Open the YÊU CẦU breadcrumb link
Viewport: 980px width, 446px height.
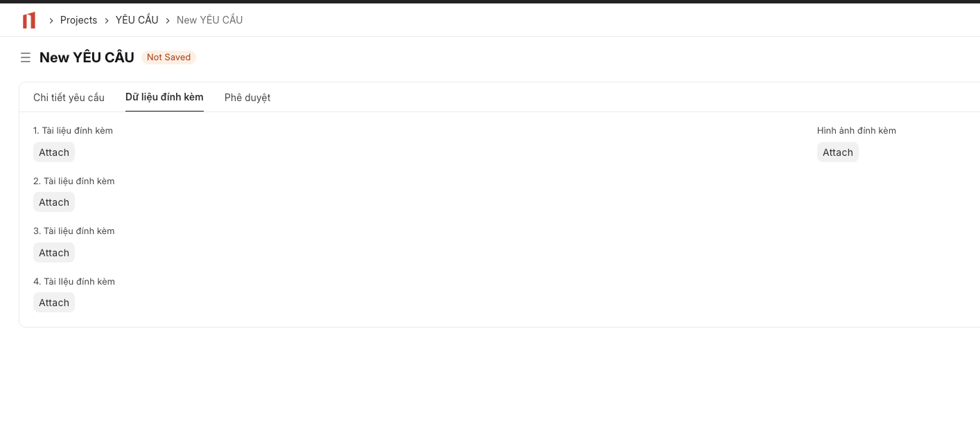(x=137, y=20)
